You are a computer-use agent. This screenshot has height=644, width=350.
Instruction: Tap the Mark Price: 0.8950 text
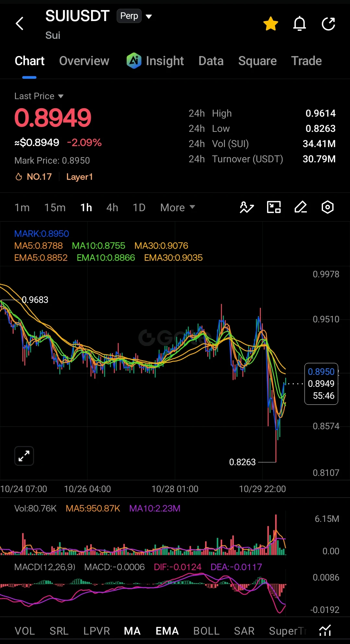pos(52,160)
